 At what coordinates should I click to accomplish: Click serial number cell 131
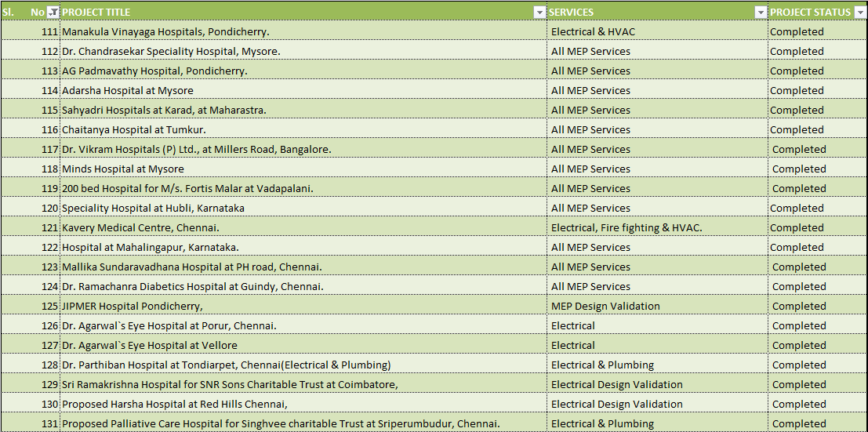[x=49, y=424]
